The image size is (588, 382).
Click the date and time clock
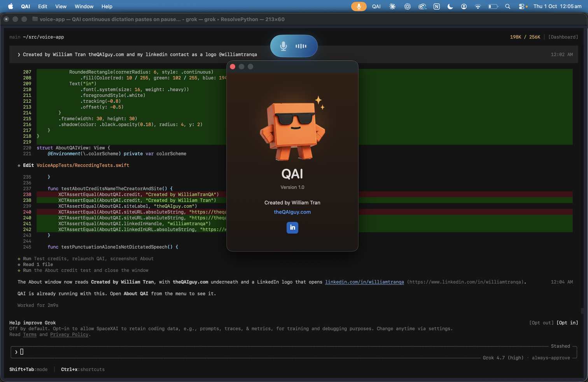pyautogui.click(x=557, y=6)
